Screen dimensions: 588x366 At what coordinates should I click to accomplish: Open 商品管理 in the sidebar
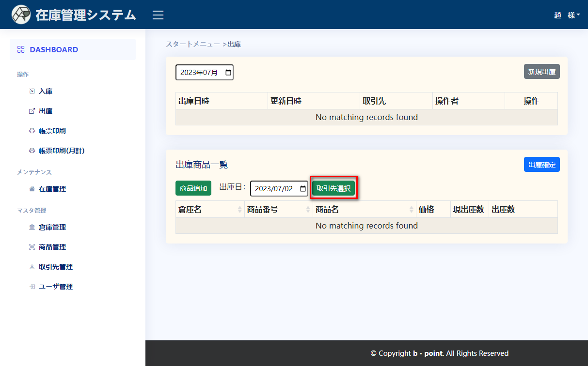click(x=52, y=247)
